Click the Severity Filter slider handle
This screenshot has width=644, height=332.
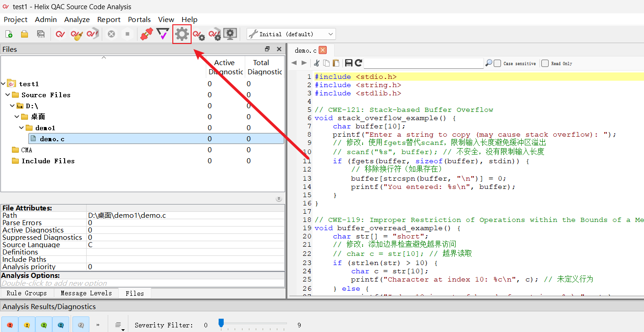[221, 323]
